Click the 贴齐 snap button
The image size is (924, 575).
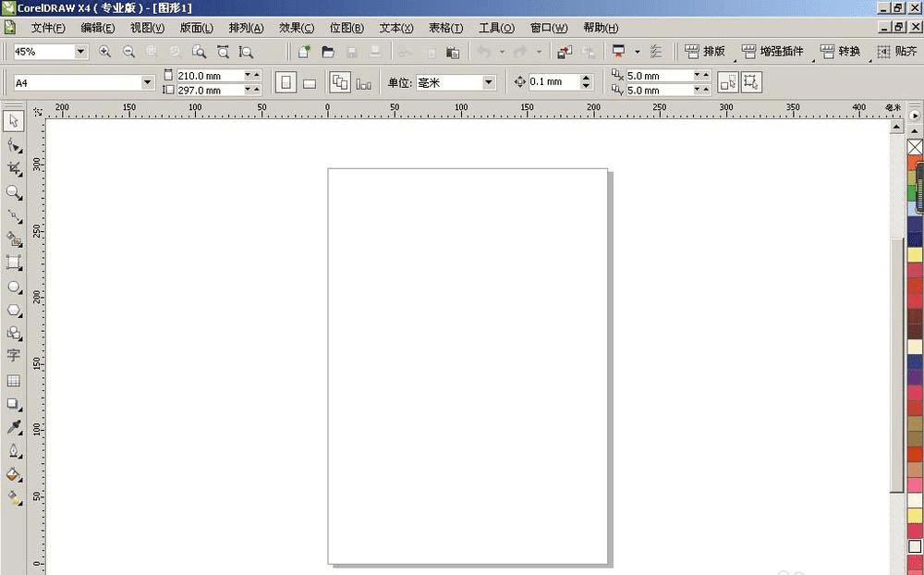[897, 52]
